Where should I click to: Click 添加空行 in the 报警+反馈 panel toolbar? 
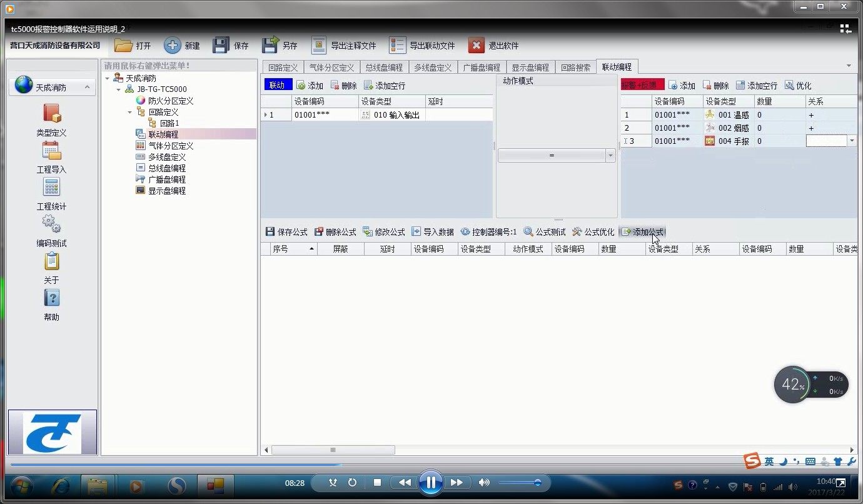click(x=757, y=85)
